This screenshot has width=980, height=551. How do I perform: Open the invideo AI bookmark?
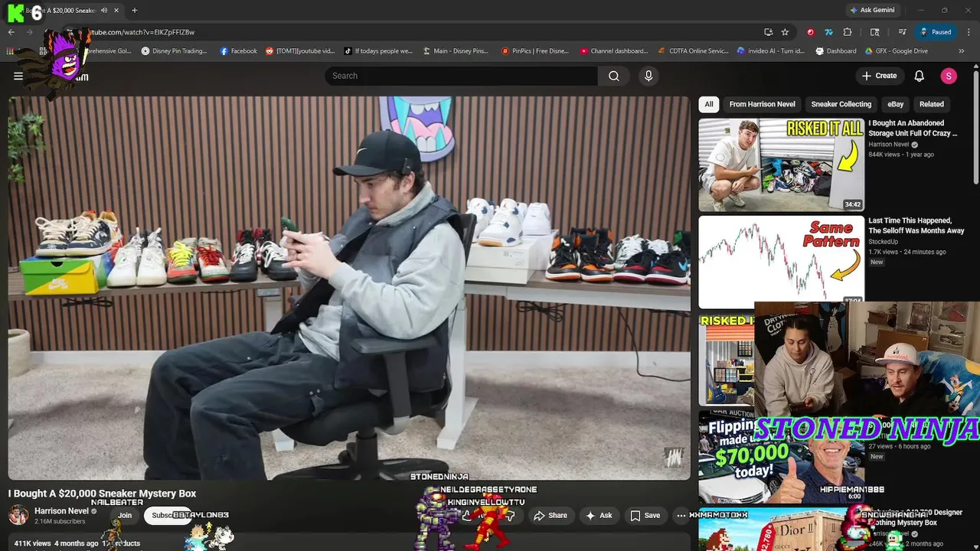click(771, 51)
